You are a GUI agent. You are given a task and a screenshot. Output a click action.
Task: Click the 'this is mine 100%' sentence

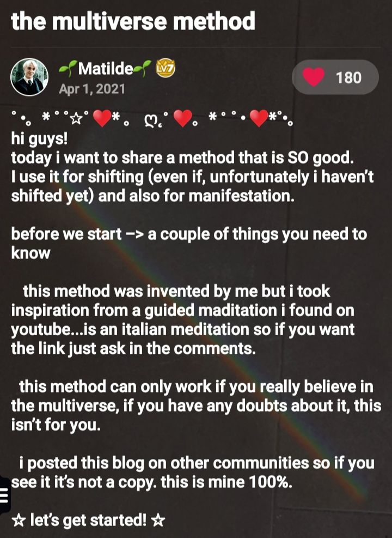pos(226,482)
